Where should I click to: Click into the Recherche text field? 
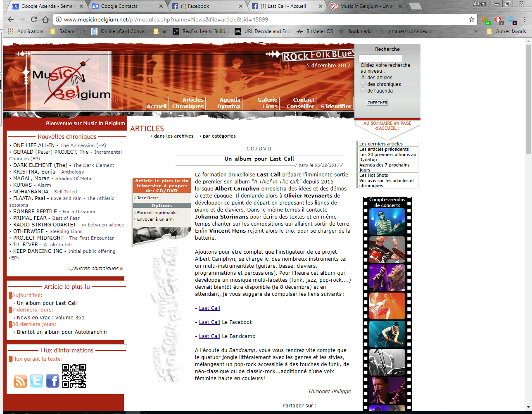(380, 58)
